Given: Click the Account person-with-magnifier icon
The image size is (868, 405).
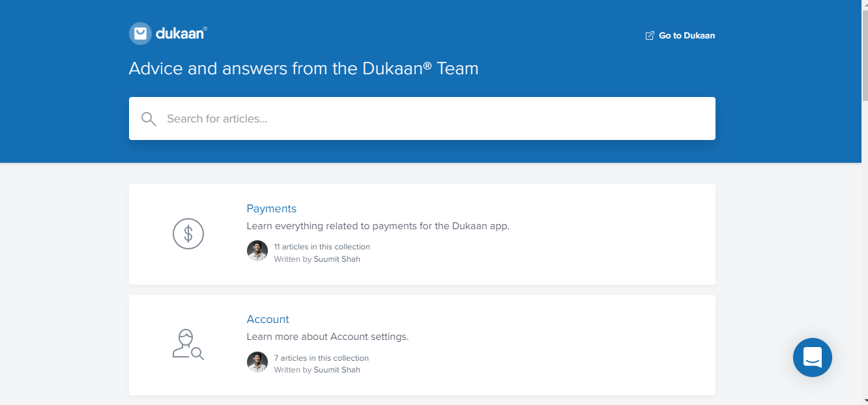Looking at the screenshot, I should tap(188, 344).
